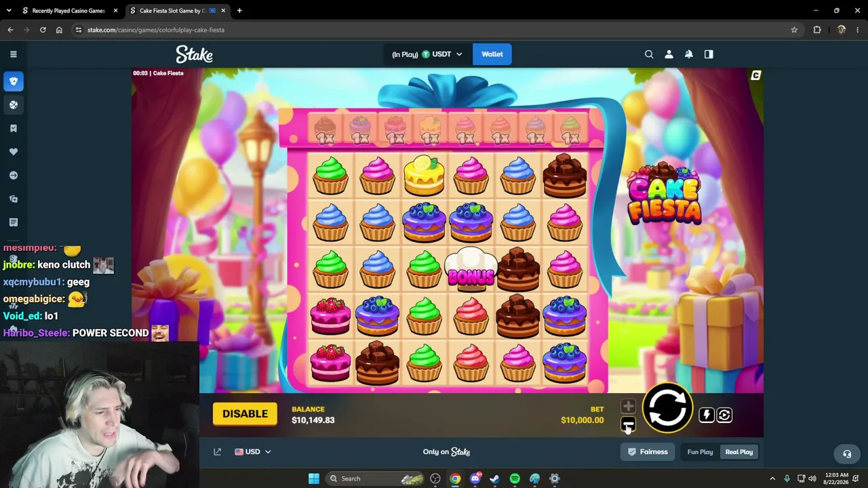The image size is (868, 488).
Task: Click the DISABLE button
Action: point(245,414)
